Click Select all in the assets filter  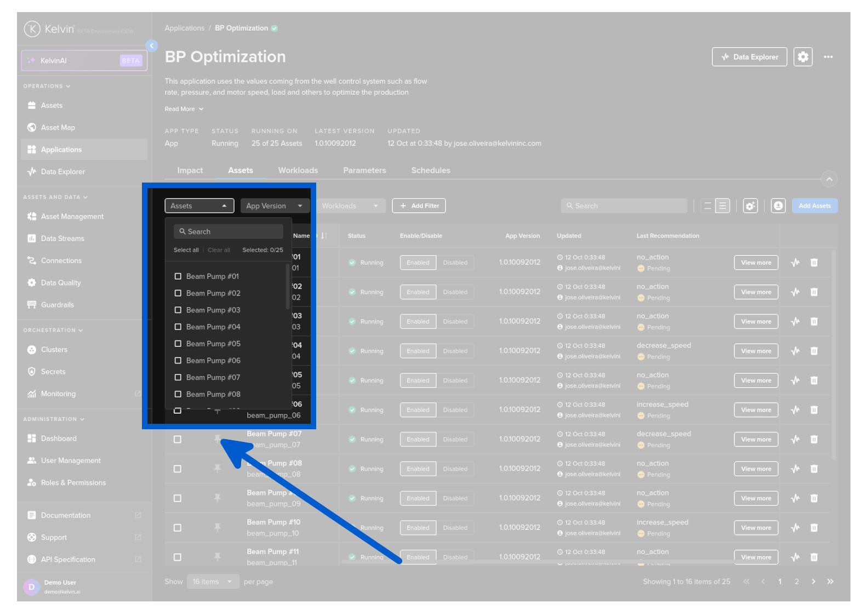(186, 250)
